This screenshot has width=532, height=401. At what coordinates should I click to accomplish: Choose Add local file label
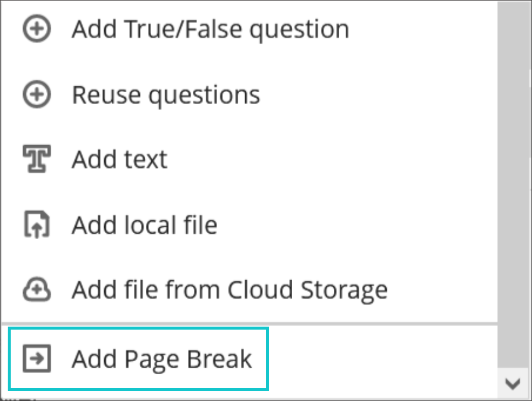(x=145, y=225)
